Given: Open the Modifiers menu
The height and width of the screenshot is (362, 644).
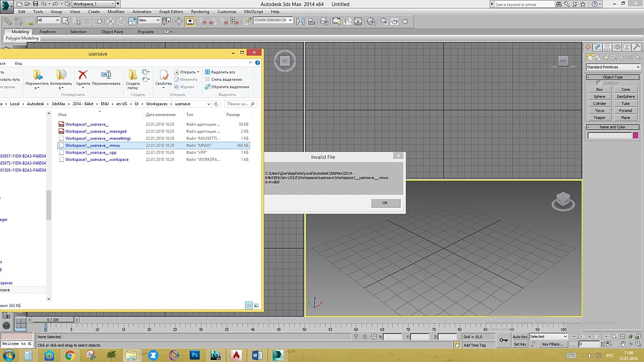Looking at the screenshot, I should click(116, 11).
